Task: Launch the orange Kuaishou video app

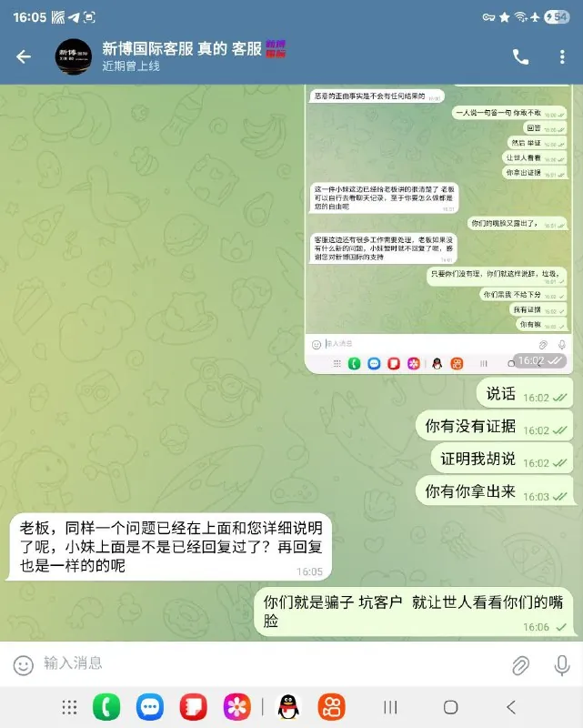Action: [x=331, y=707]
